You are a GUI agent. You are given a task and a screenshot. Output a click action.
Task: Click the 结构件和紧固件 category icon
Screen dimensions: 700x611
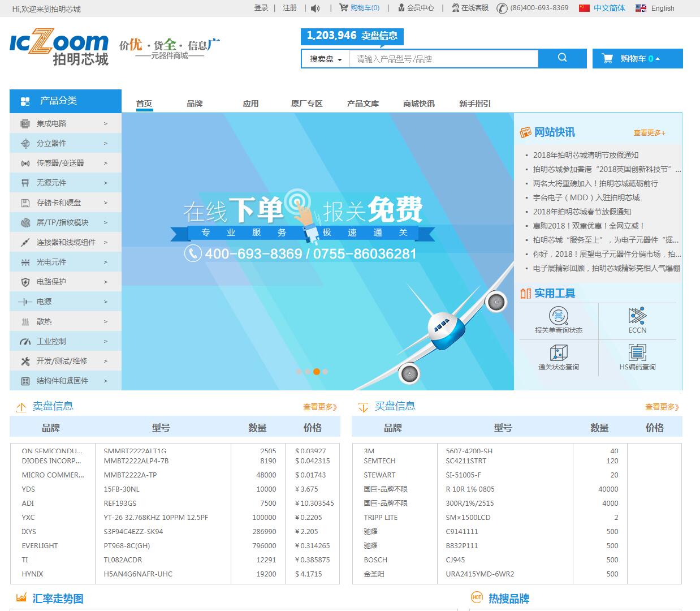[25, 381]
